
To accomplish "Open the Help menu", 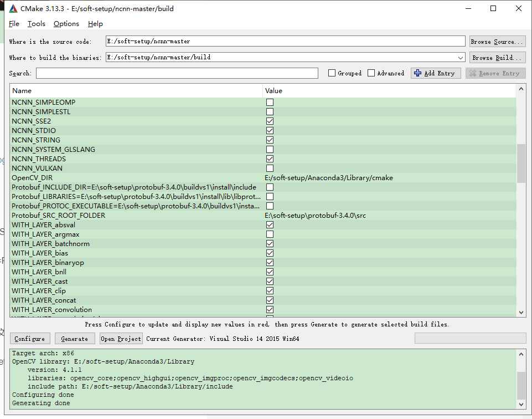I will pos(95,24).
